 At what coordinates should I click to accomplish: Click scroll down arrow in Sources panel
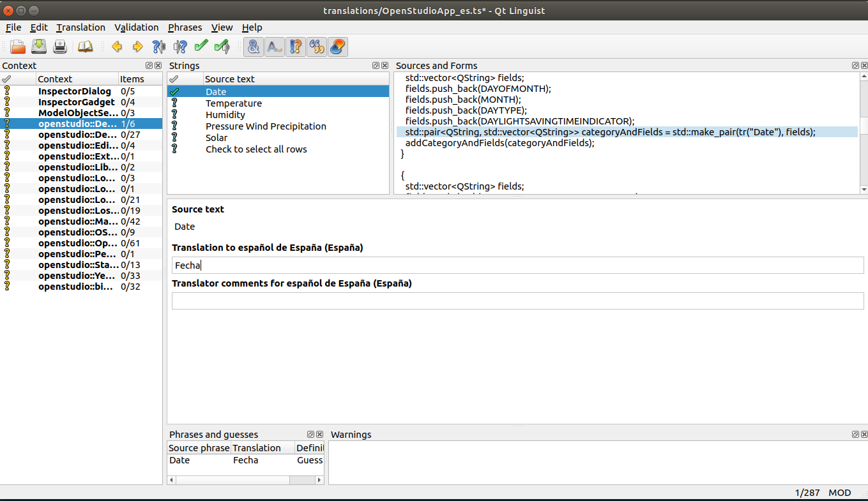coord(864,190)
